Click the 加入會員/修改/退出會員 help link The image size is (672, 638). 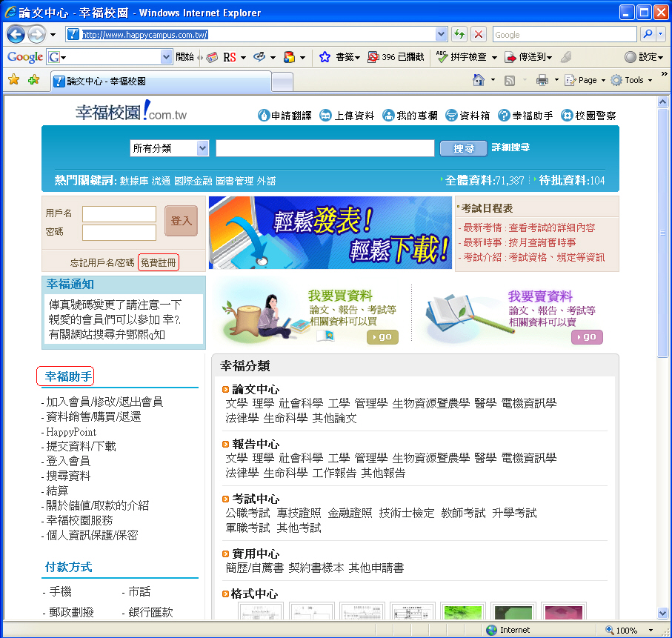[104, 402]
